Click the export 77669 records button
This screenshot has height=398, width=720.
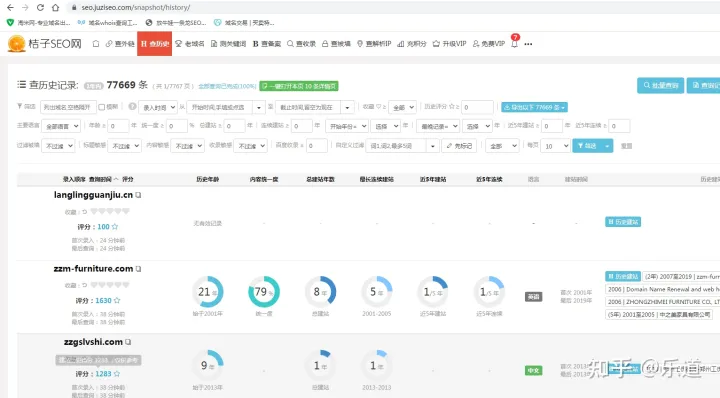[534, 107]
